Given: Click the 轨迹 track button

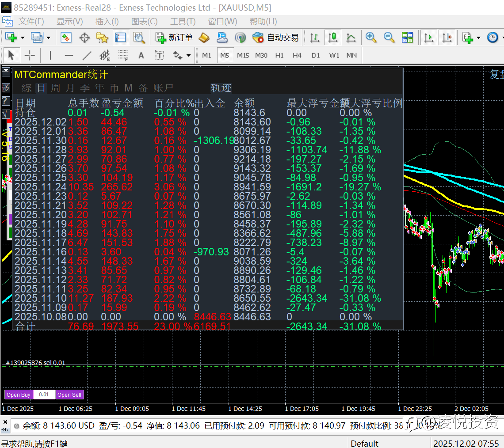Looking at the screenshot, I should [221, 88].
